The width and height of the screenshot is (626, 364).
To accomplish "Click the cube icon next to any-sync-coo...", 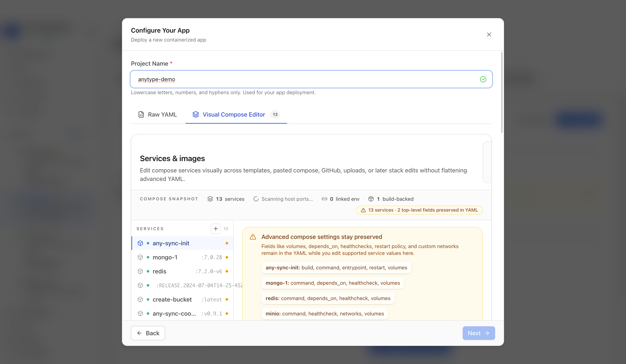I will [140, 313].
